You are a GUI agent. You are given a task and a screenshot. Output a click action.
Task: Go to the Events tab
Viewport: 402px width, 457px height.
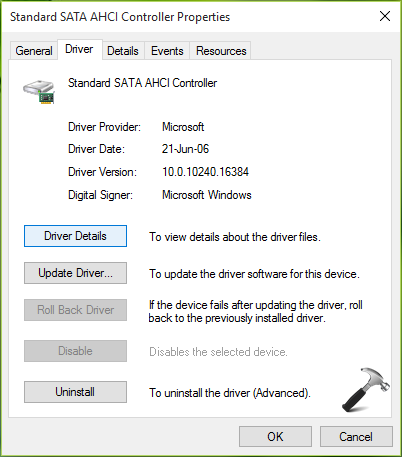(167, 51)
